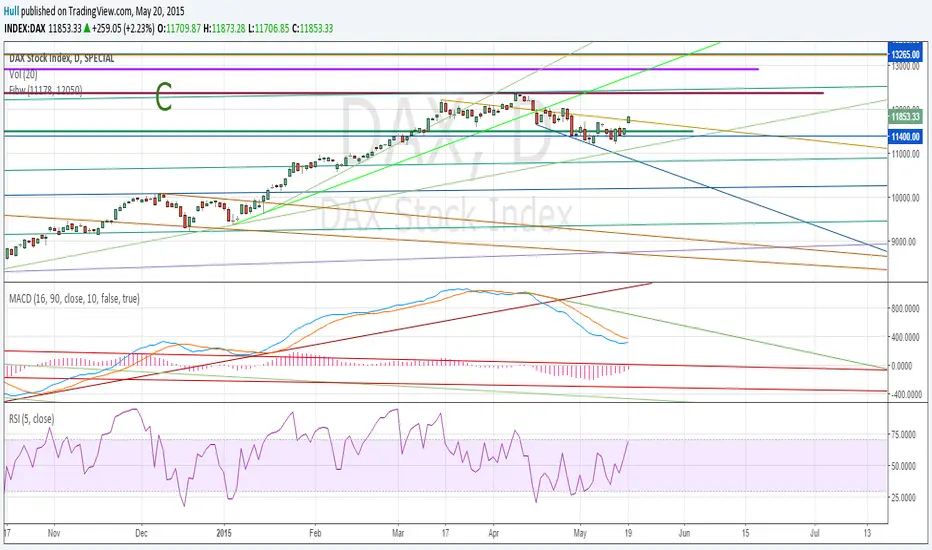Click the low value L:11706.85

coord(269,28)
